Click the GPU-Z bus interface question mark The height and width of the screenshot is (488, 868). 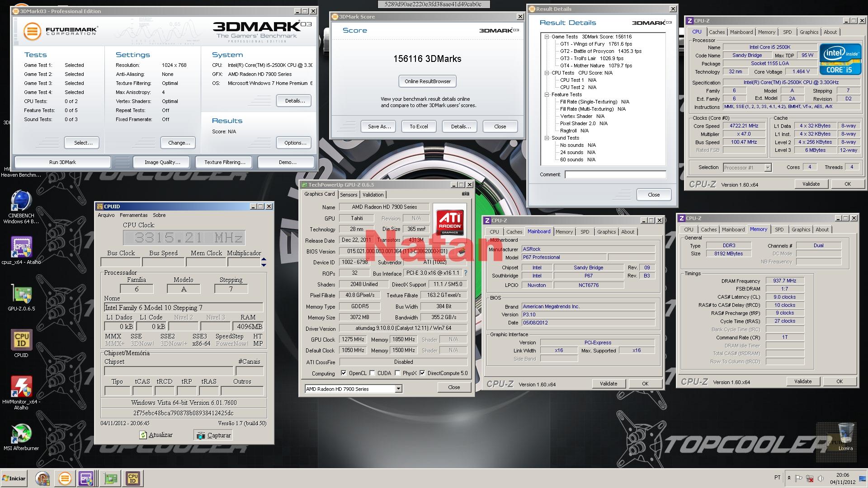tap(465, 273)
